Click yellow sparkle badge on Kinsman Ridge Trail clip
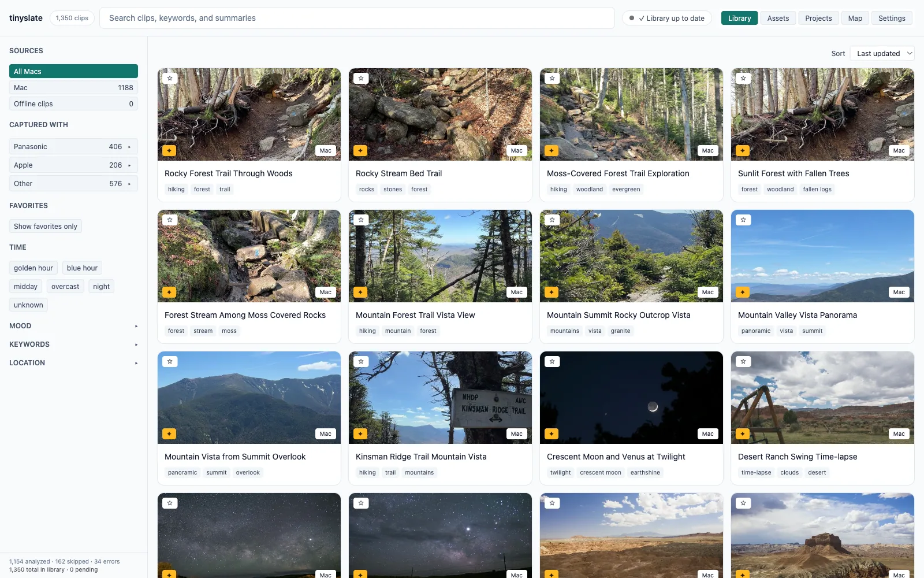Image resolution: width=924 pixels, height=578 pixels. [360, 434]
